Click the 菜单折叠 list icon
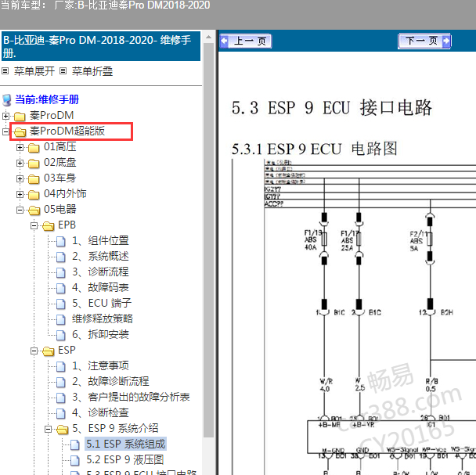The width and height of the screenshot is (476, 475). (x=63, y=71)
